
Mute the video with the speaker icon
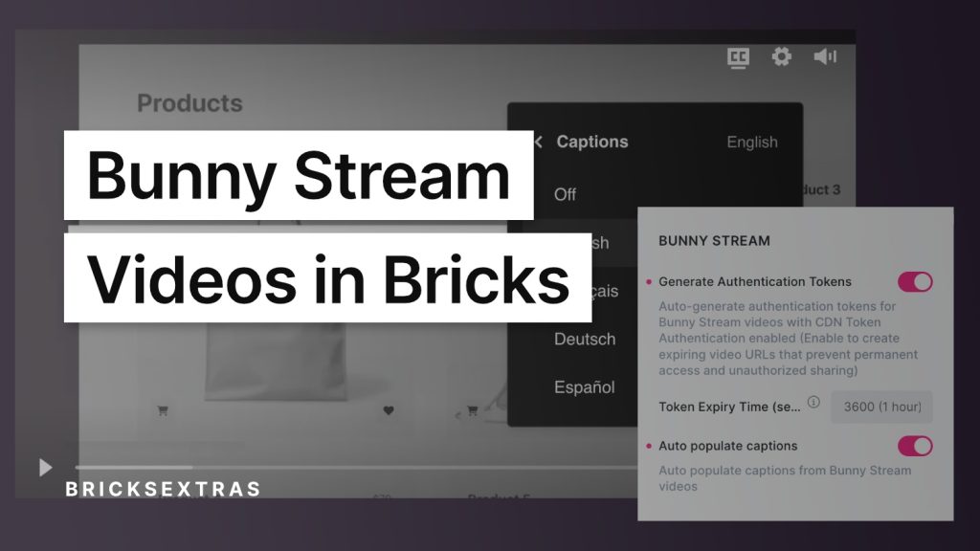pos(824,57)
